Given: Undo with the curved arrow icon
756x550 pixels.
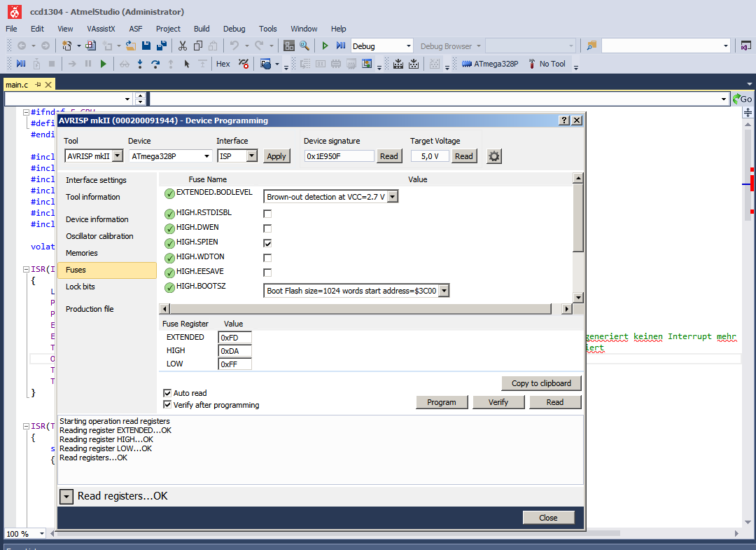Looking at the screenshot, I should tap(234, 46).
